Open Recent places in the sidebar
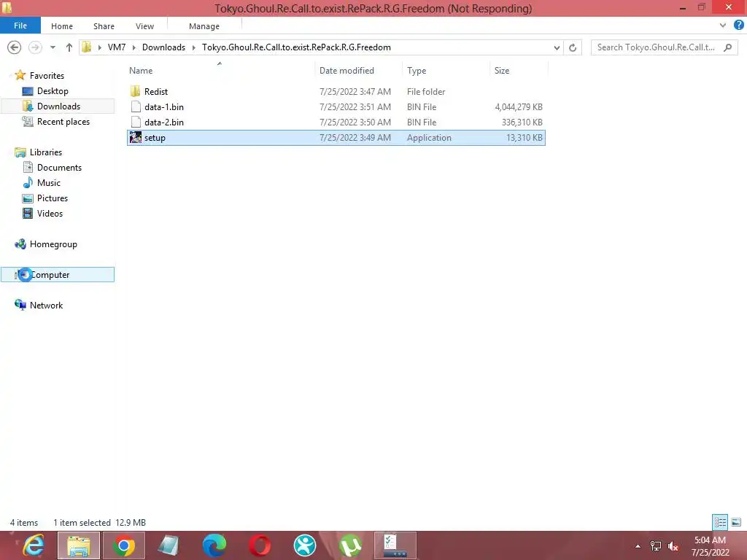747x560 pixels. point(63,122)
